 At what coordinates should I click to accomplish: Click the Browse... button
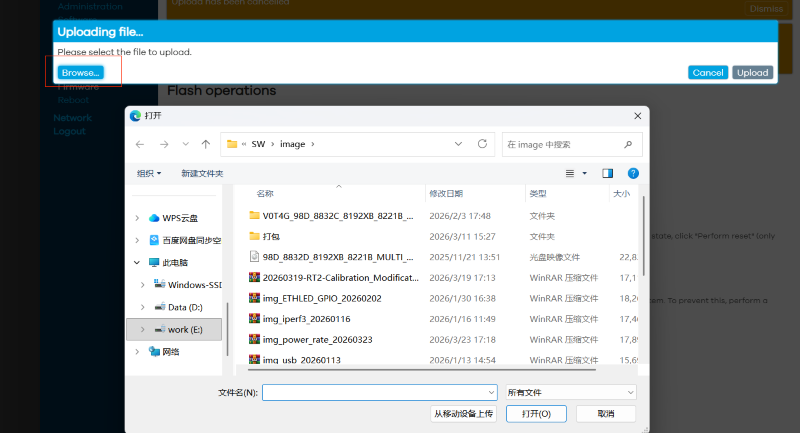(80, 72)
